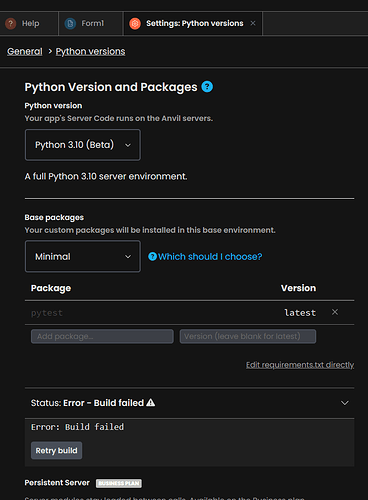Click the orange settings icon in tab
This screenshot has height=500, width=368.
[135, 23]
